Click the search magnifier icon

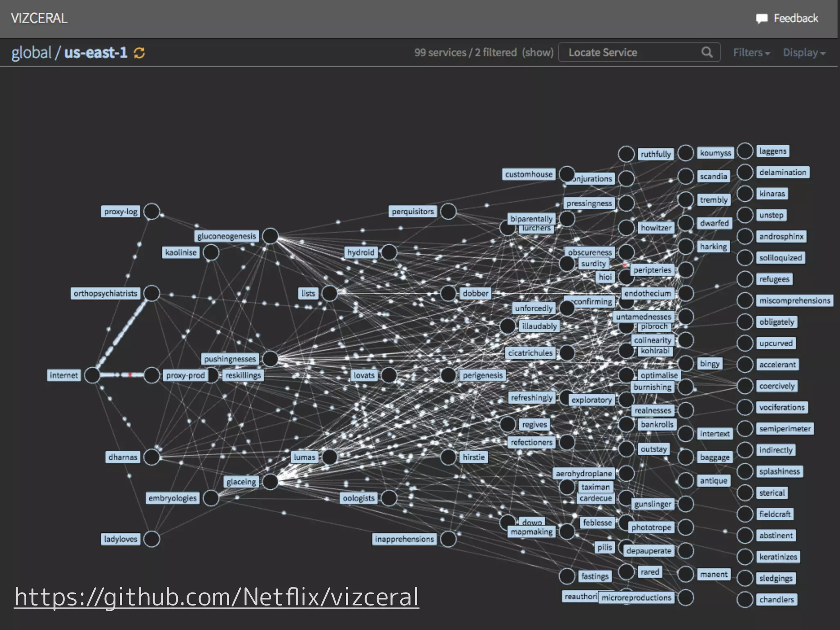click(x=707, y=52)
